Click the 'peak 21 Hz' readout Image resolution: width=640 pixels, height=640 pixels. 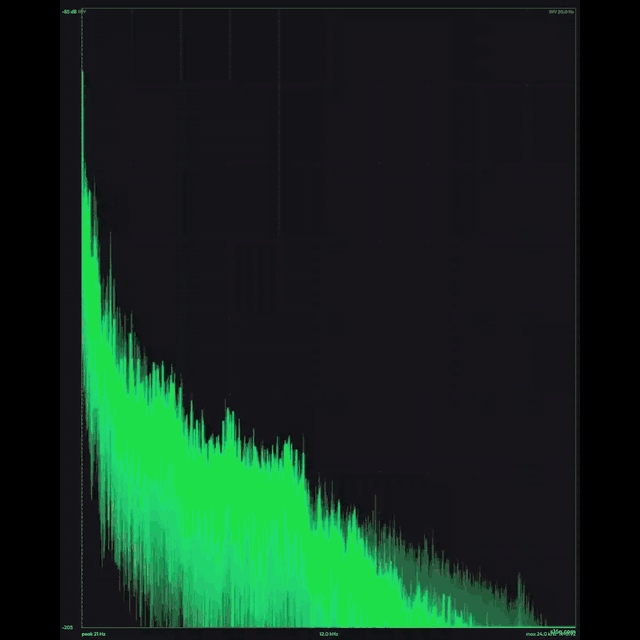coord(93,634)
